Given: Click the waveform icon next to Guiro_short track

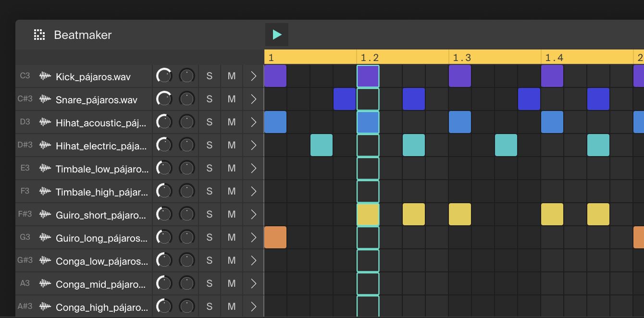Looking at the screenshot, I should tap(45, 214).
